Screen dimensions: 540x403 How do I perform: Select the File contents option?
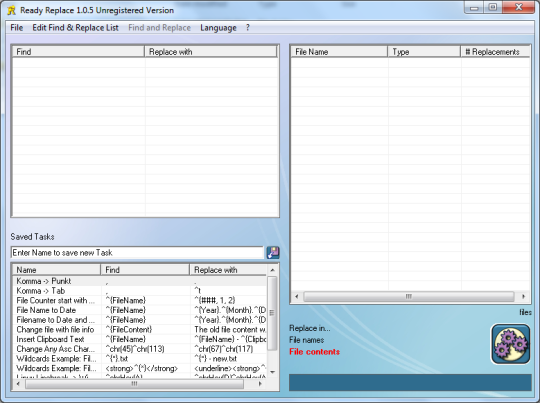pos(314,352)
